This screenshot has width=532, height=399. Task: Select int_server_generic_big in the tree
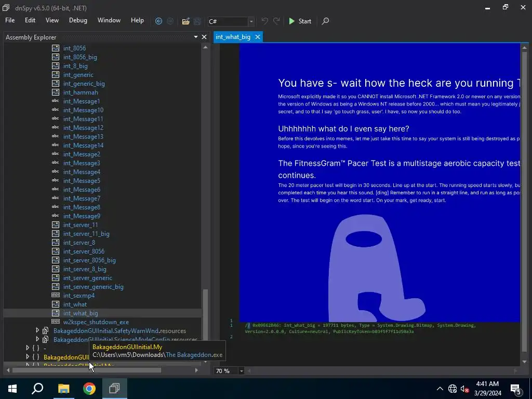(94, 286)
